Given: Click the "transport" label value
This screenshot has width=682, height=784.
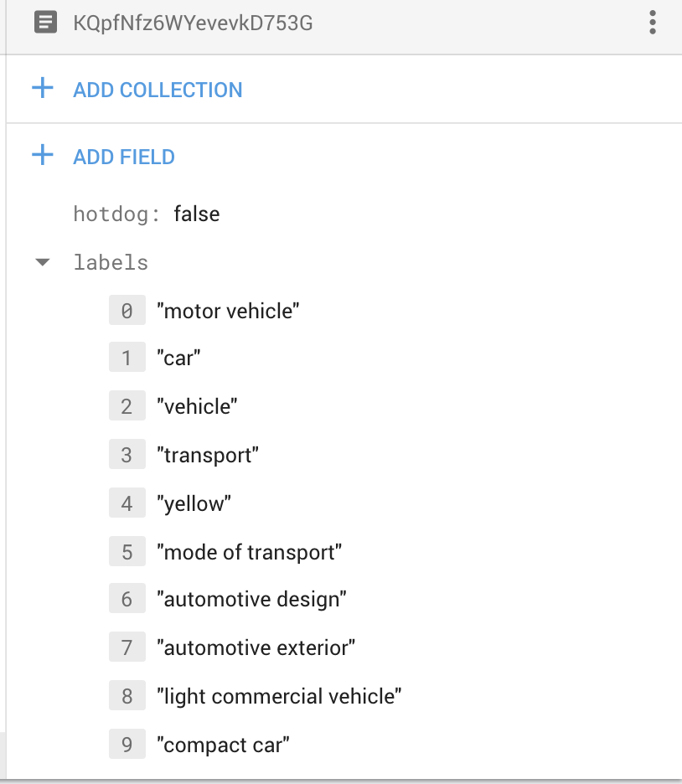Looking at the screenshot, I should pos(208,456).
